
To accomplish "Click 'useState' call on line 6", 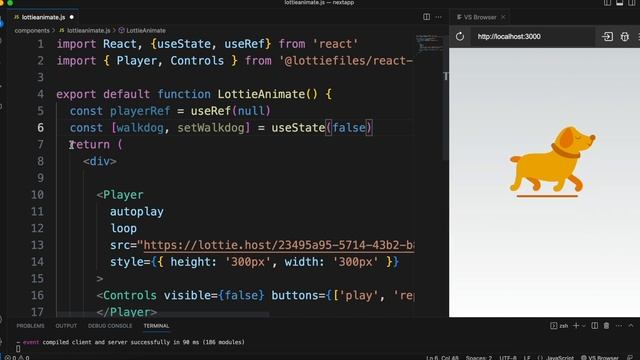I will [298, 128].
